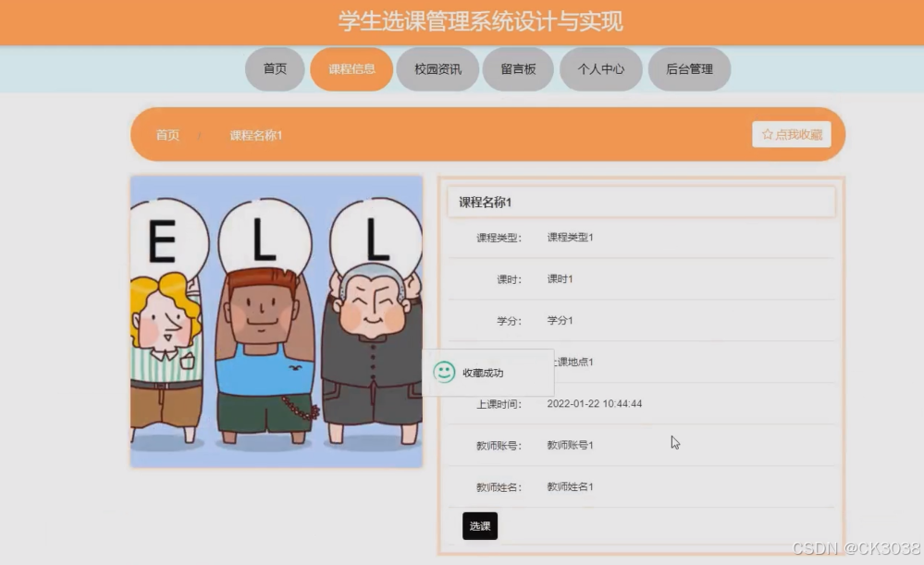The height and width of the screenshot is (565, 924).
Task: Click the star icon in 点我收藏
Action: click(x=767, y=134)
